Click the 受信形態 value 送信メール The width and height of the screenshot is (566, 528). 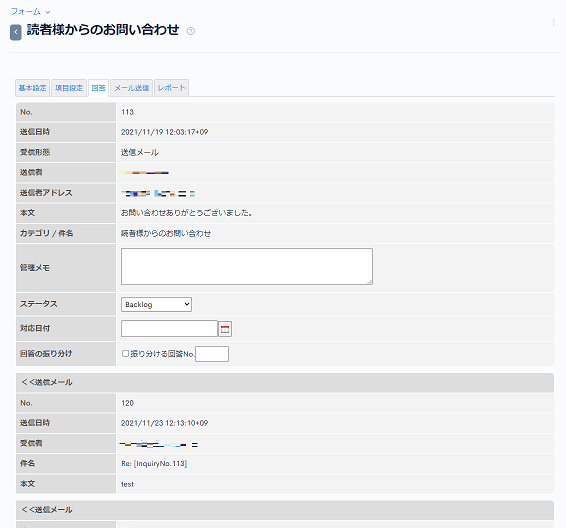pos(140,152)
